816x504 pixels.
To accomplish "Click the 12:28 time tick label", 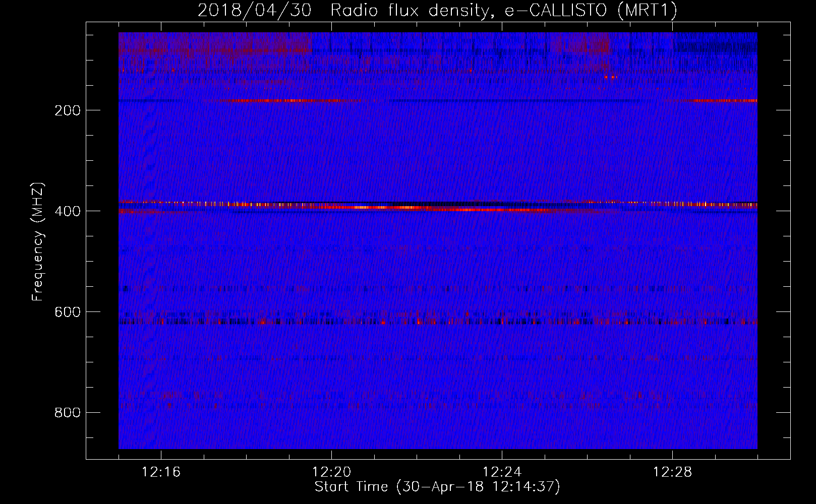I will click(x=672, y=472).
